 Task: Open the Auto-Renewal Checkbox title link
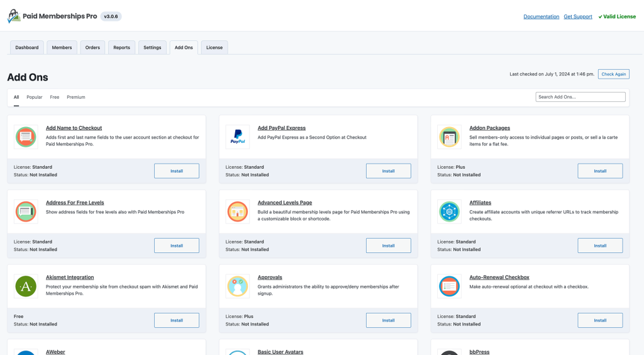(499, 278)
